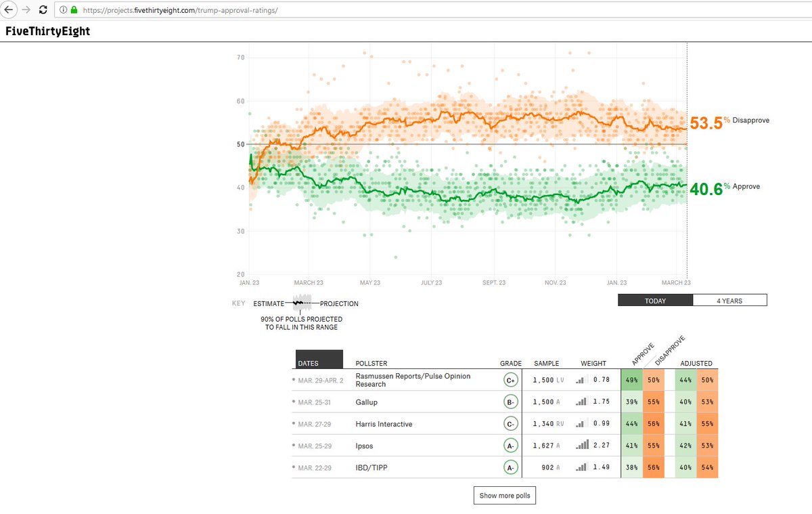The image size is (812, 514).
Task: Click the C- grade badge for Harris Interactive
Action: tap(511, 424)
